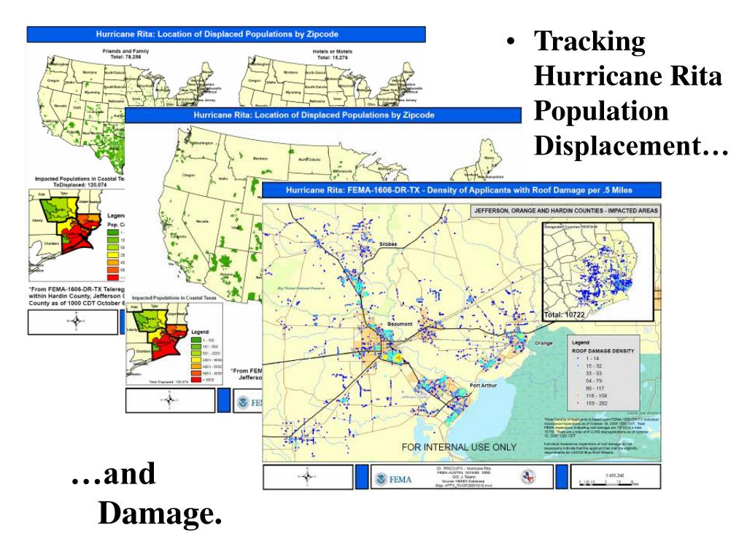Image resolution: width=747 pixels, height=560 pixels.
Task: Click the 'Orange' city label on the map
Action: coord(543,343)
